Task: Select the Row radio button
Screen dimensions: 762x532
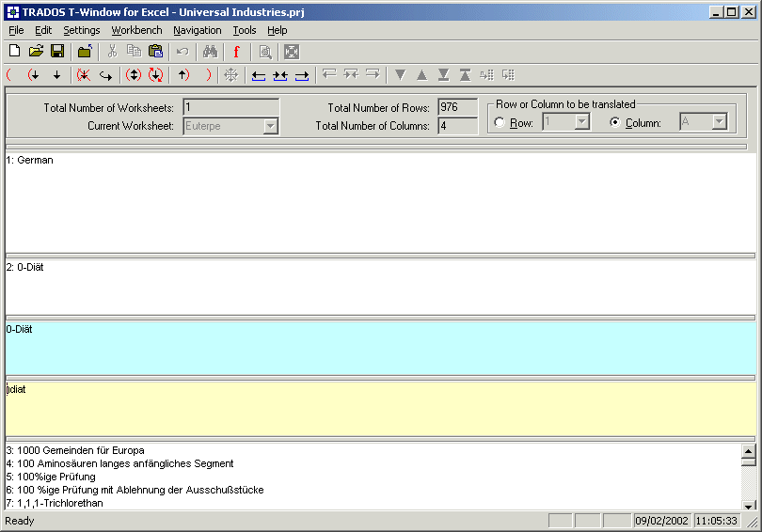Action: 500,122
